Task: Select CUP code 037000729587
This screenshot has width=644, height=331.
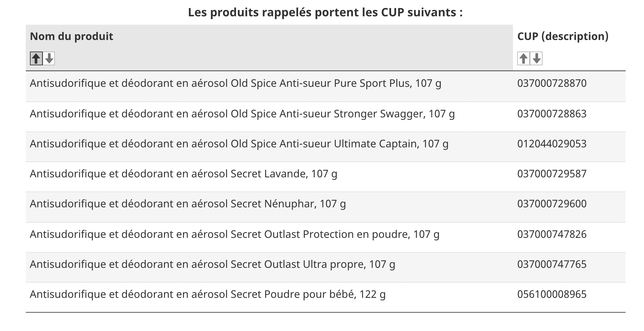Action: 552,174
